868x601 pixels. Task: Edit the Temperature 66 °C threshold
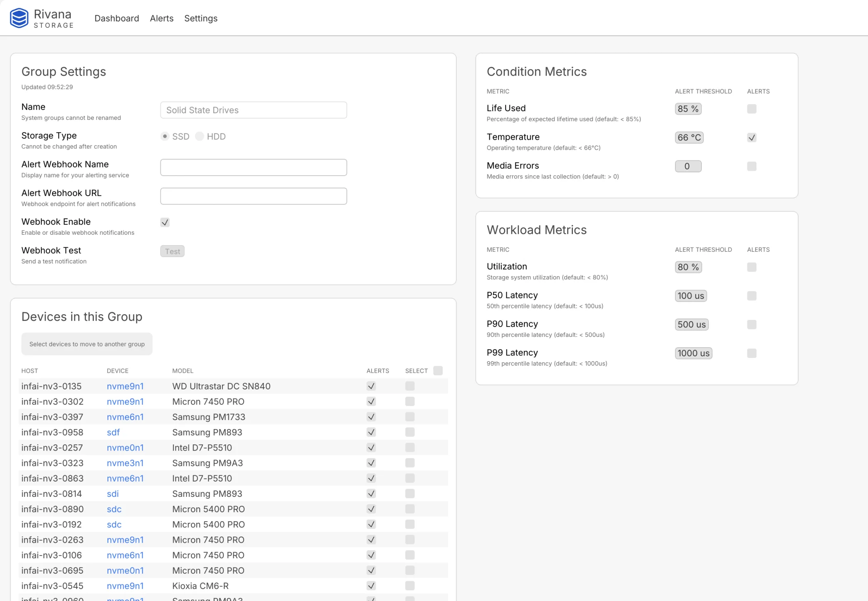(x=689, y=138)
